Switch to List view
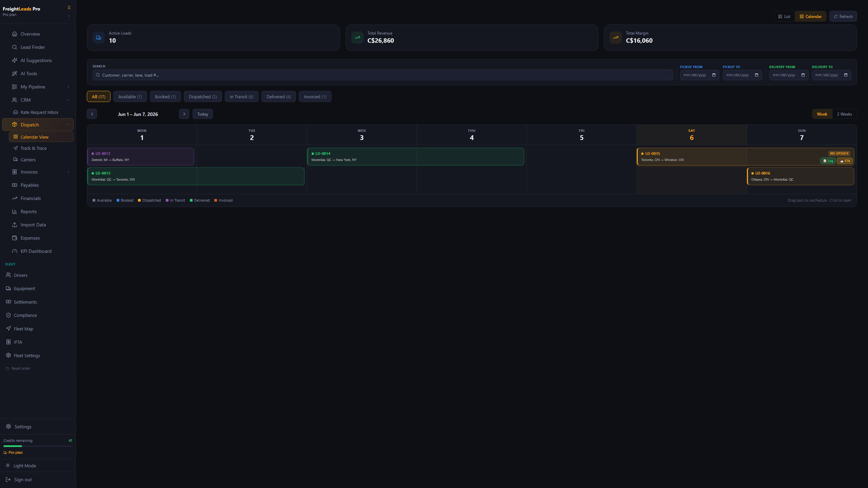868x488 pixels. coord(784,16)
